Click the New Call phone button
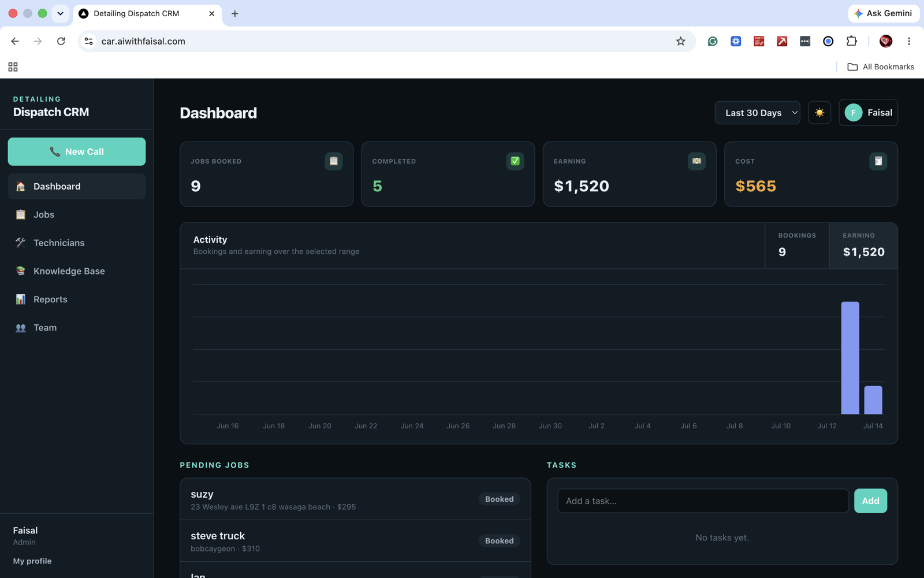This screenshot has height=578, width=924. tap(77, 151)
